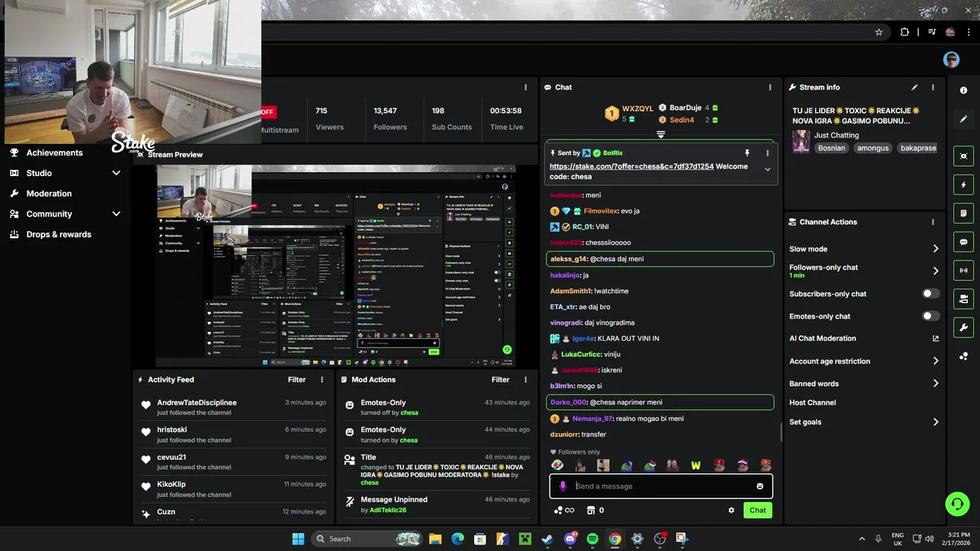Viewport: 980px width, 551px height.
Task: Open Drops & rewards in sidebar
Action: tap(59, 234)
